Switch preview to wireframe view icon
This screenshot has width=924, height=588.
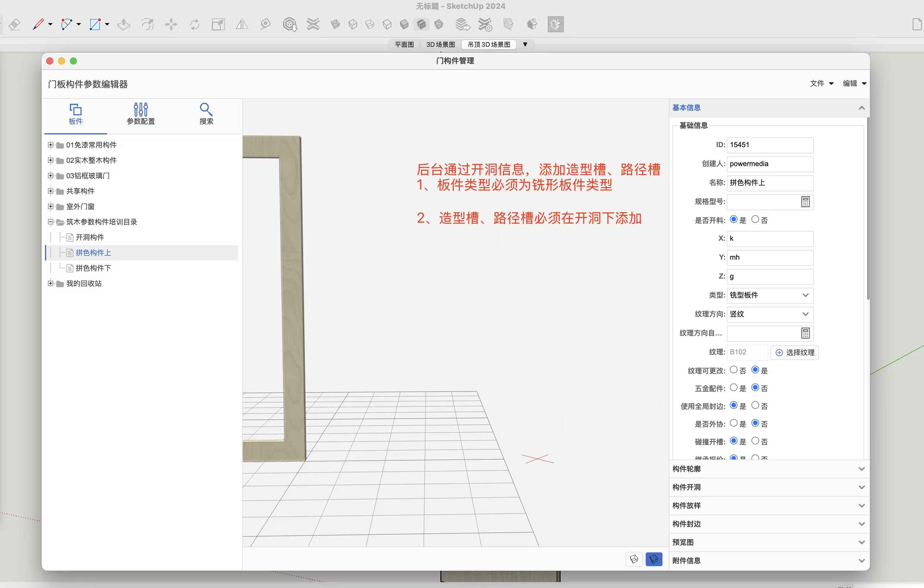point(634,559)
